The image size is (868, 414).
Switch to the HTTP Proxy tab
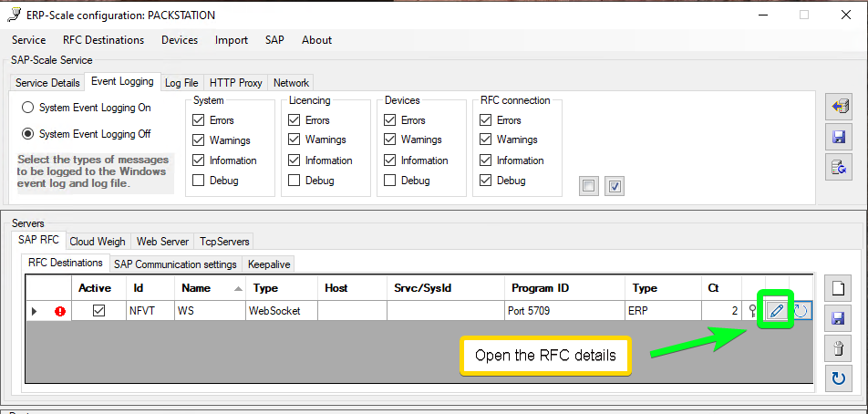(x=235, y=83)
